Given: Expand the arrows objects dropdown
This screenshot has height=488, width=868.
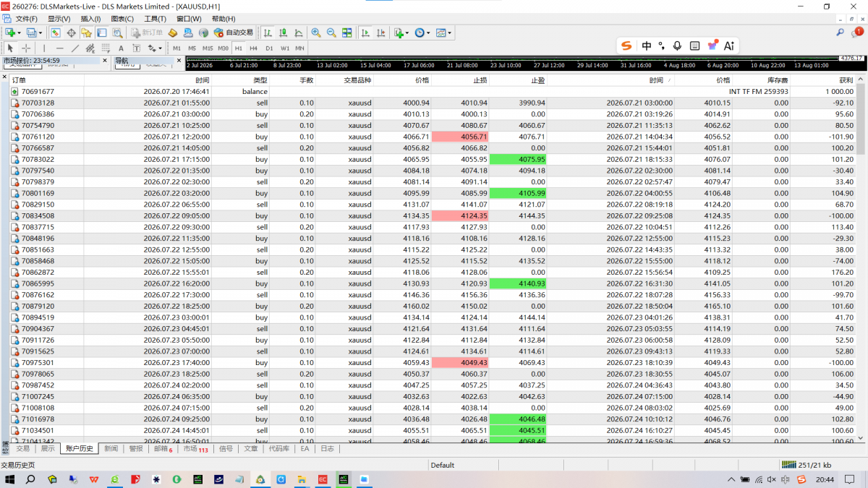Looking at the screenshot, I should (160, 48).
